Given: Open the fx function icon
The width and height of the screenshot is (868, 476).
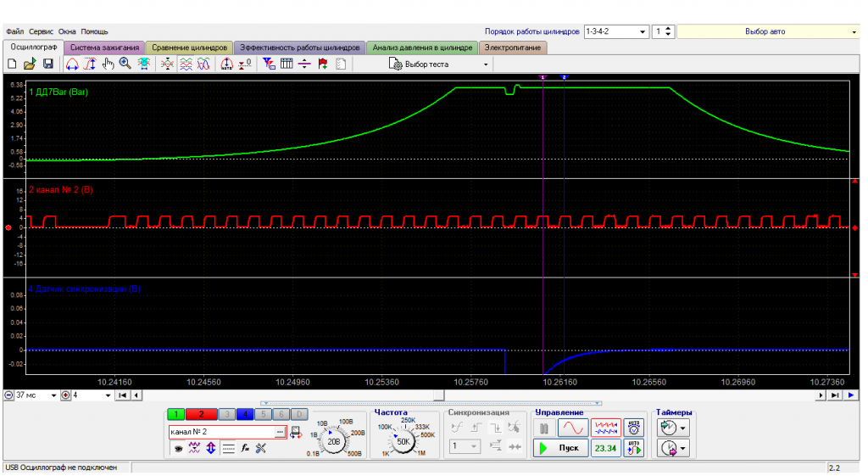Looking at the screenshot, I should pyautogui.click(x=245, y=448).
